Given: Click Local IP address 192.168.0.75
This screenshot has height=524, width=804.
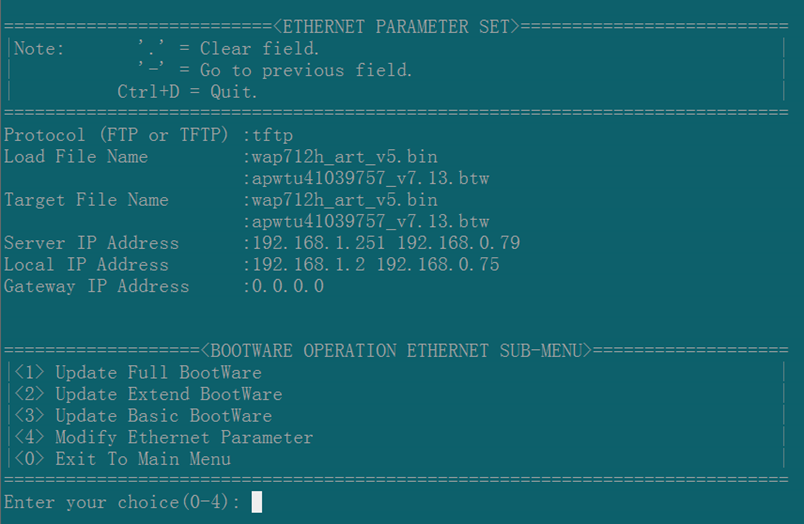Looking at the screenshot, I should click(438, 265).
